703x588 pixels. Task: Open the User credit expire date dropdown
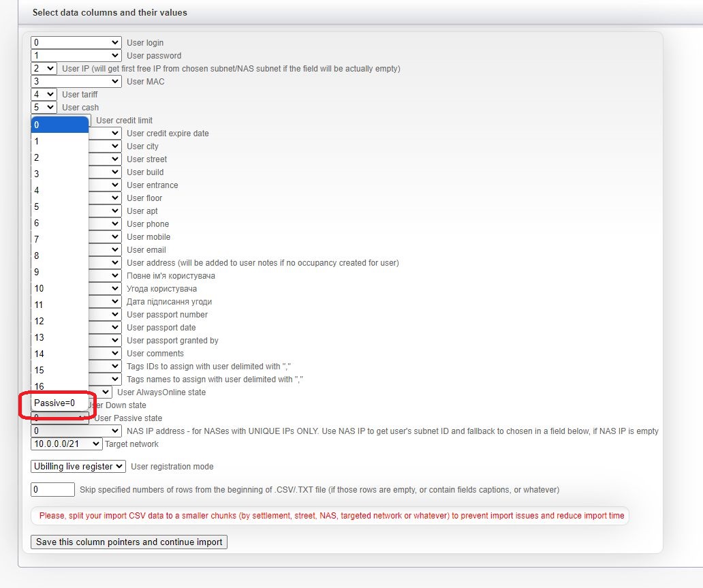[x=105, y=134]
